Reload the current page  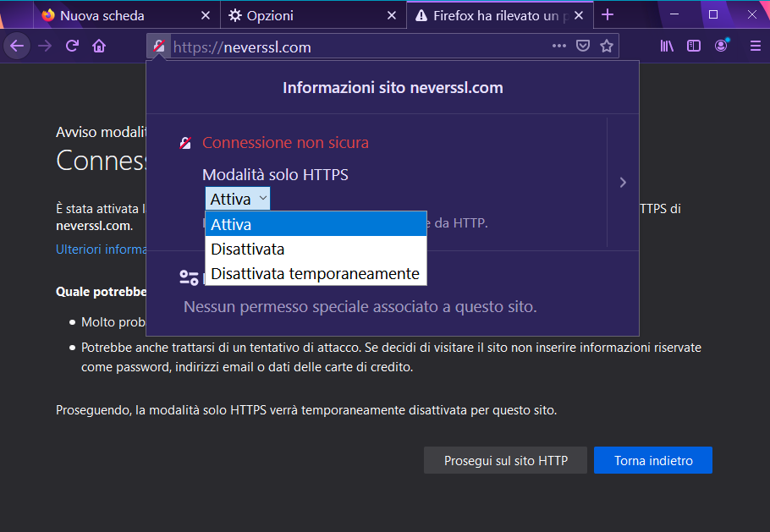click(x=72, y=47)
